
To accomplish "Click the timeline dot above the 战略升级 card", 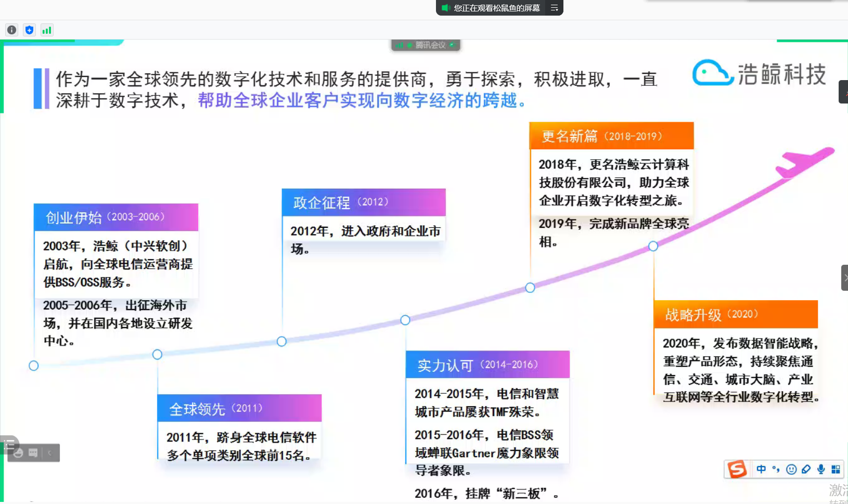I will tap(653, 246).
